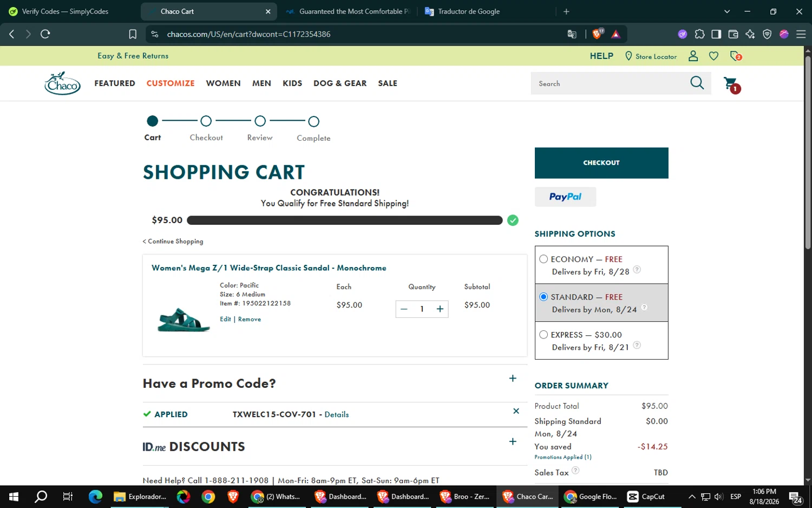Click the Checkout button
Screen dimensions: 812x508
coord(601,163)
